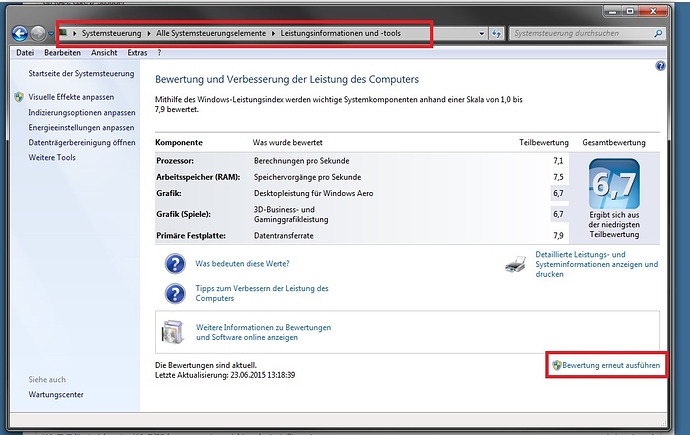Expand arrow after Systemsteuerung breadcrumb
The width and height of the screenshot is (690, 435).
tap(149, 33)
